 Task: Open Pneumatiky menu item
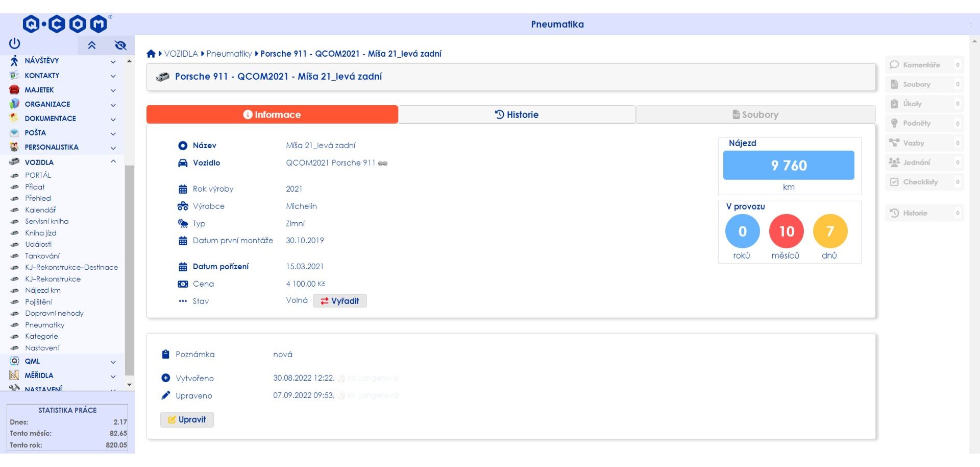[x=45, y=325]
